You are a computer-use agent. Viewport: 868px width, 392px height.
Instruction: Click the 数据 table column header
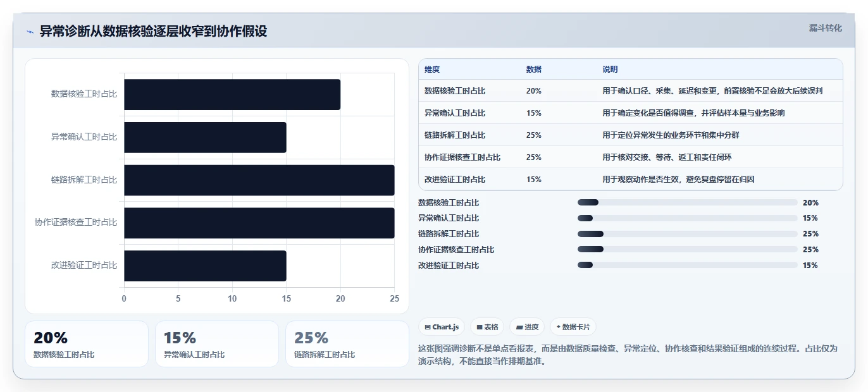pos(534,70)
